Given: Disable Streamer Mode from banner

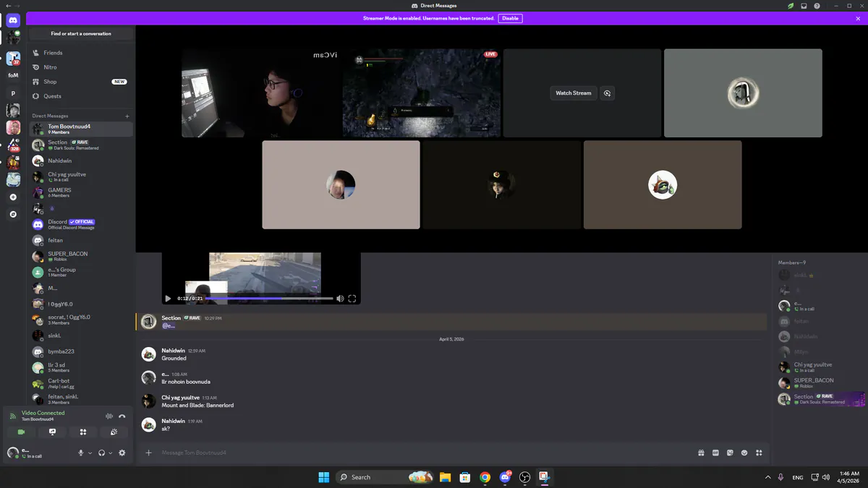Looking at the screenshot, I should (x=511, y=18).
